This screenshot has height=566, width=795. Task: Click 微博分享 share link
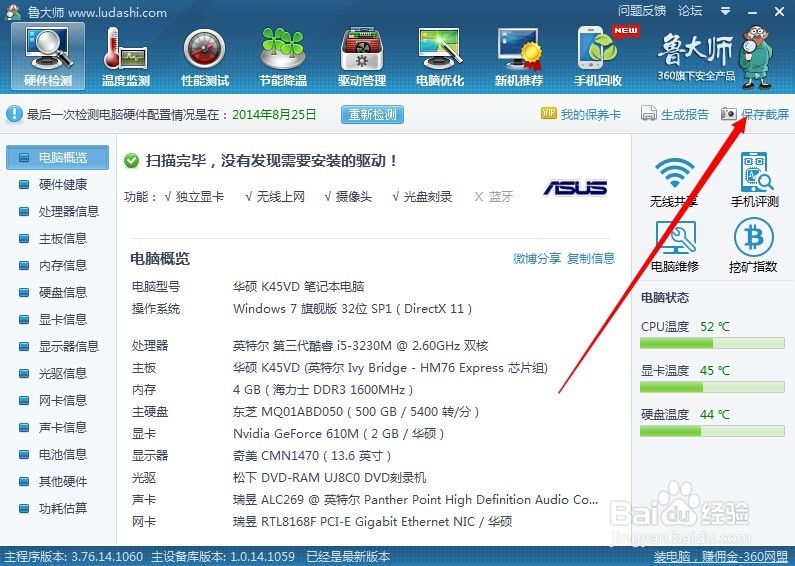click(x=537, y=259)
